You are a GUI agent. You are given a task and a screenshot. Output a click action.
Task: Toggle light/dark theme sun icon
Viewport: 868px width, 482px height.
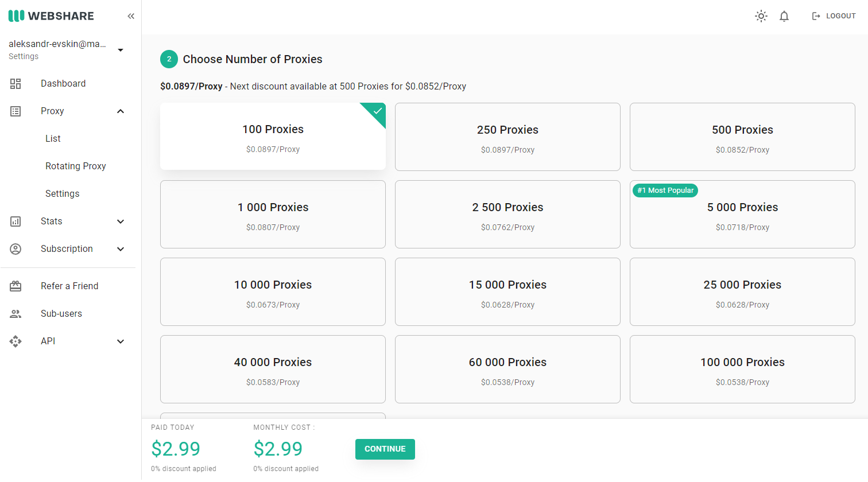(761, 16)
